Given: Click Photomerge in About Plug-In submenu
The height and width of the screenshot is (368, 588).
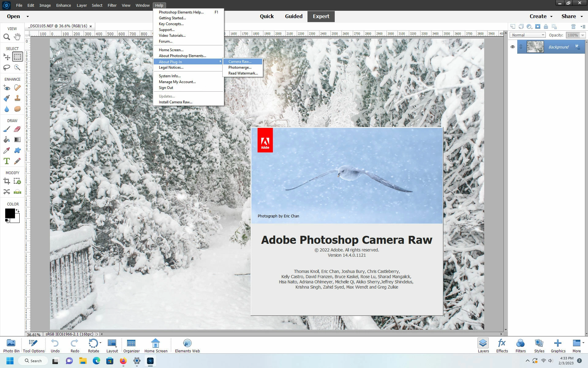Looking at the screenshot, I should coord(240,67).
